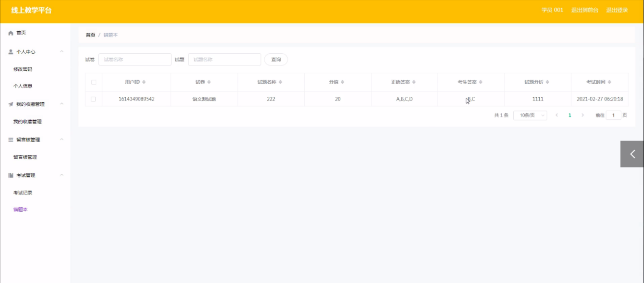This screenshot has height=283, width=644.
Task: Click the list icon beside 留言板管理
Action: pos(11,140)
